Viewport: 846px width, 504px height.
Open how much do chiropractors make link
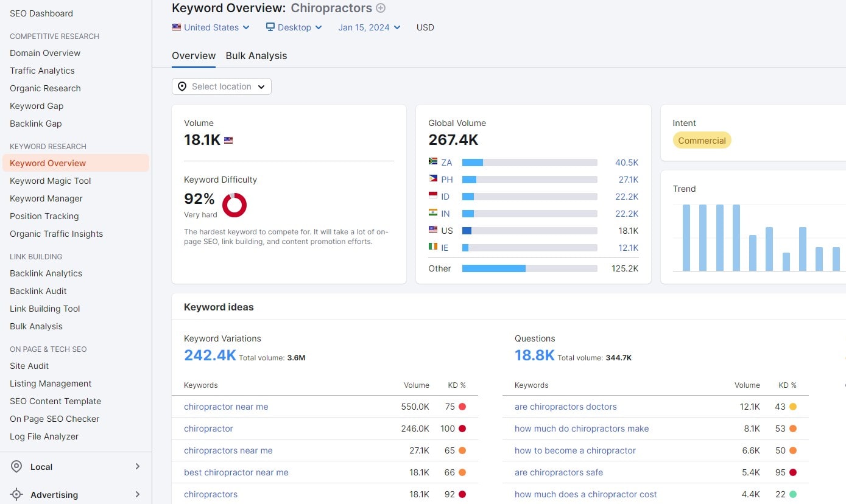tap(582, 429)
